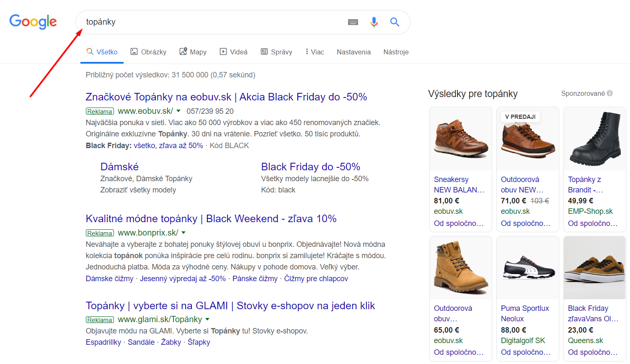This screenshot has width=630, height=364.
Task: Switch to the Obrázky tab
Action: coord(148,52)
